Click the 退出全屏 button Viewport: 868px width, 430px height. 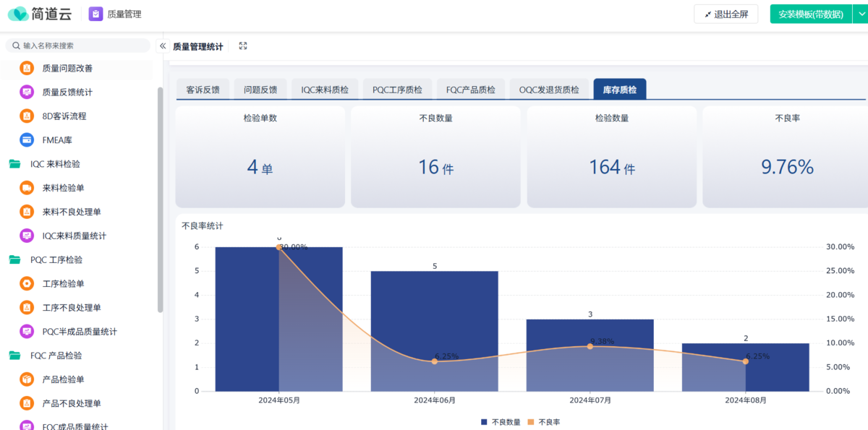click(x=726, y=14)
